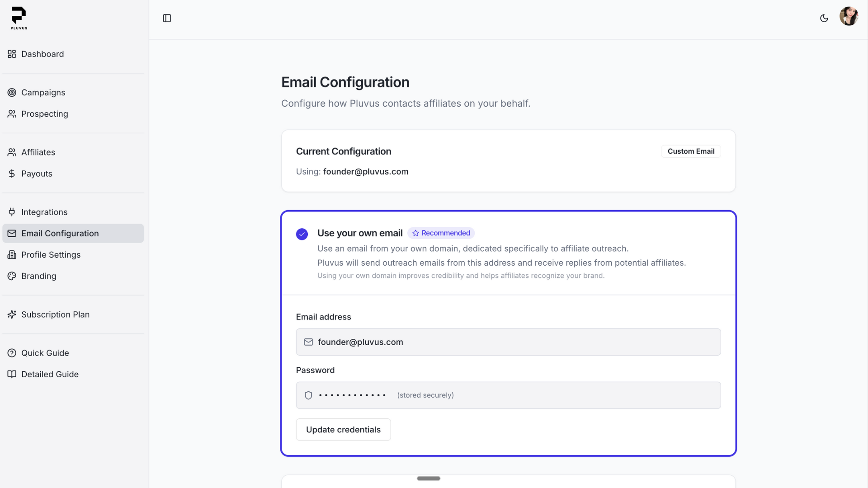Click the Quick Guide question icon

pyautogui.click(x=12, y=353)
